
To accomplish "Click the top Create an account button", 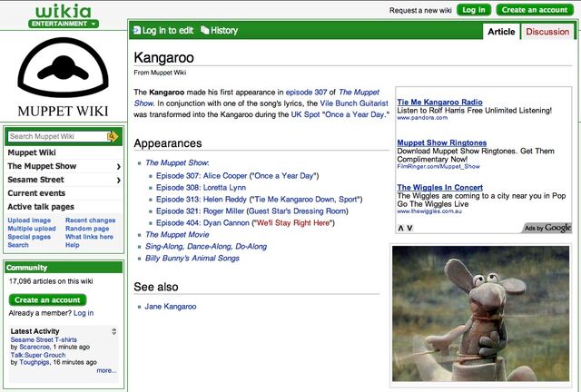I will click(x=535, y=10).
